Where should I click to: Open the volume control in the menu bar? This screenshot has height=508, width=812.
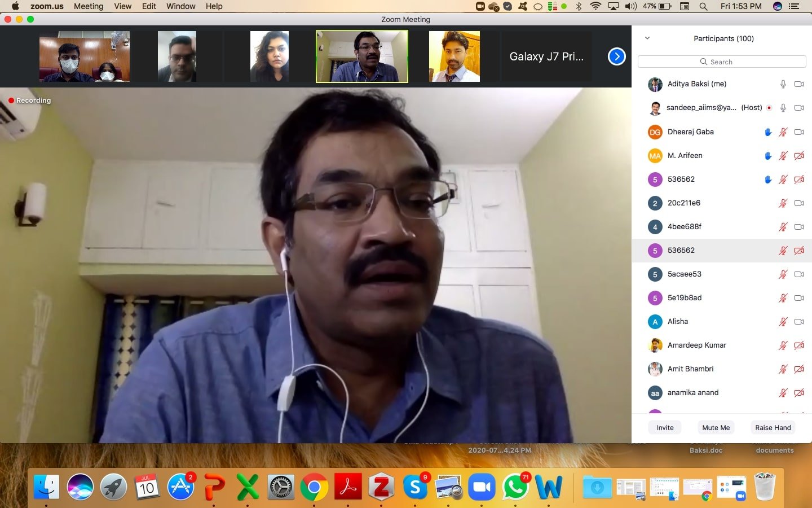click(630, 6)
